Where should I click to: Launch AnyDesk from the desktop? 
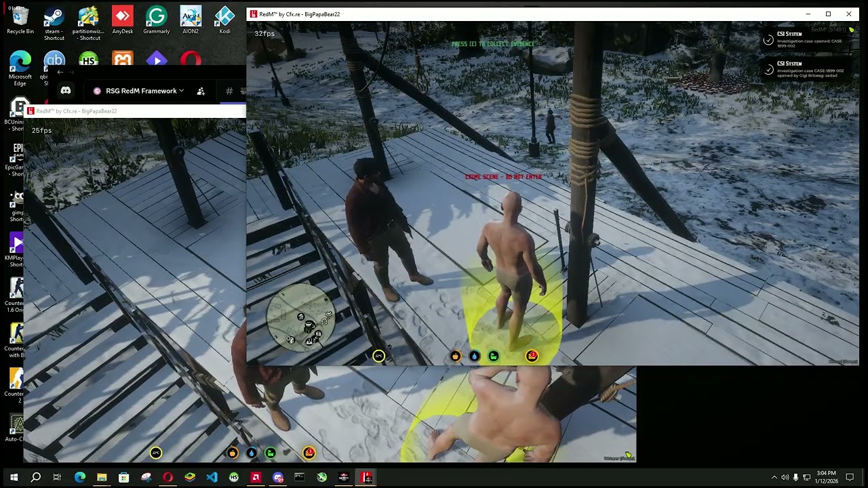click(123, 20)
